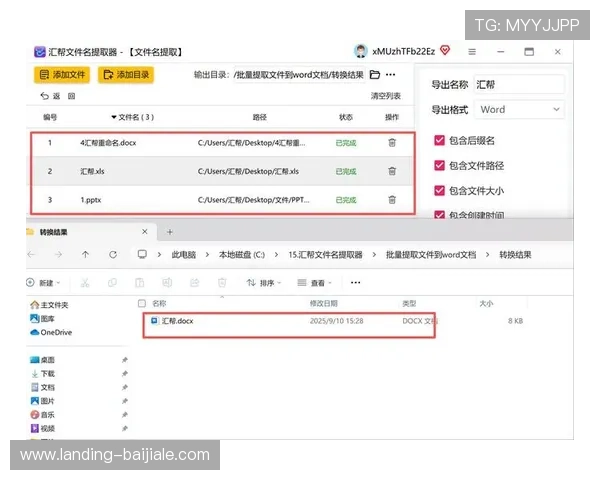This screenshot has width=600, height=480.
Task: Click the back arrow 返回 icon
Action: 45,96
